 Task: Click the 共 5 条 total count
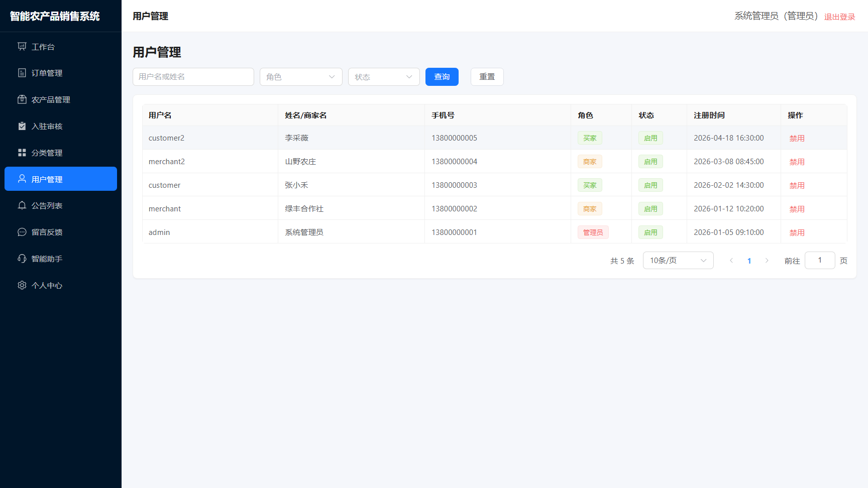[x=622, y=261]
